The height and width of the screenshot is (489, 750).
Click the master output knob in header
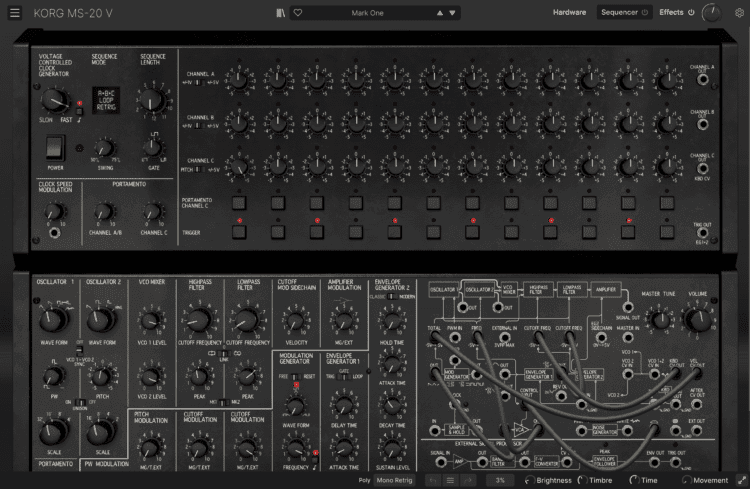(711, 13)
